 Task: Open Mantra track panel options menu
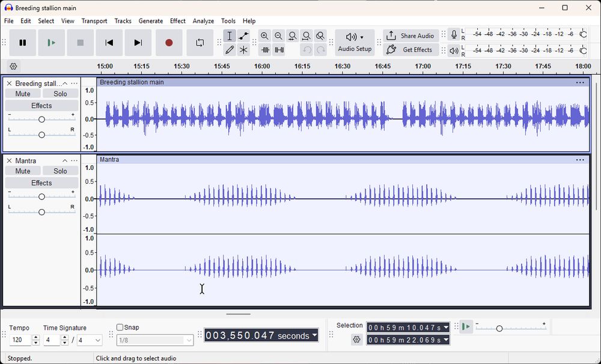[x=75, y=161]
